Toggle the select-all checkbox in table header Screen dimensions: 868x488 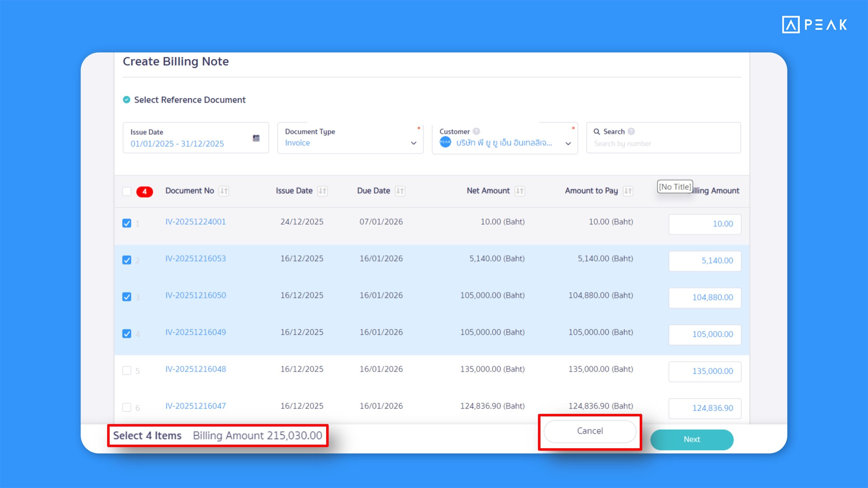[127, 191]
